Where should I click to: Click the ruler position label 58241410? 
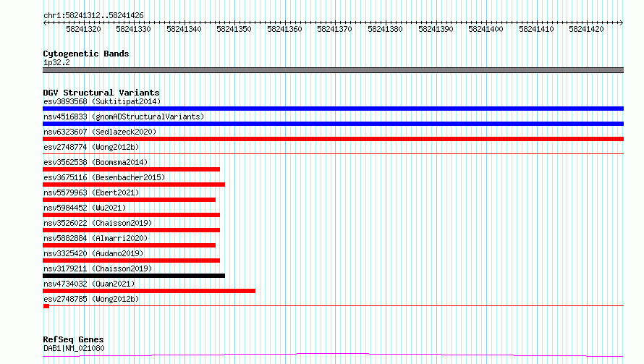point(536,29)
